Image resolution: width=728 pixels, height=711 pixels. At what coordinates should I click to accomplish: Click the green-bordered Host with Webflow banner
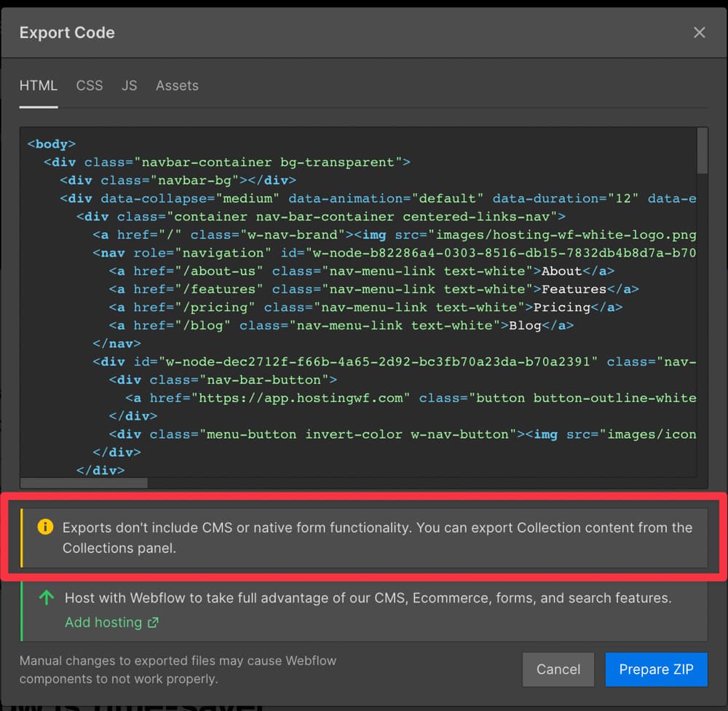point(364,610)
